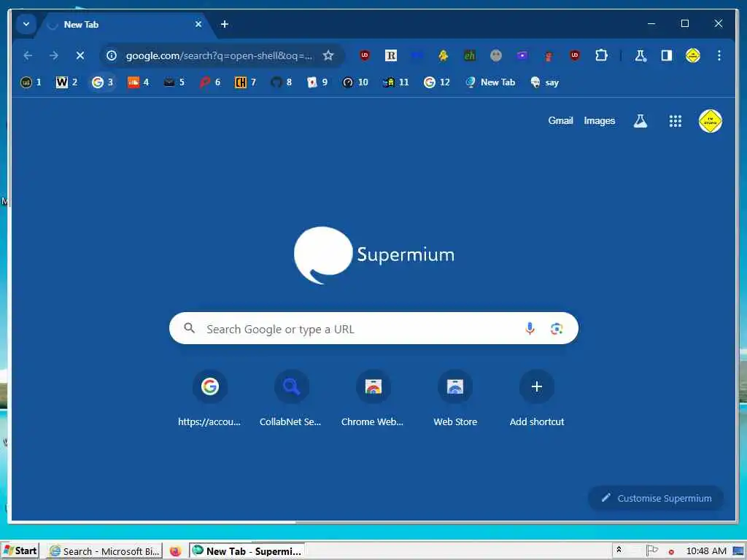Bookmark this page with the star
747x560 pixels.
(328, 55)
